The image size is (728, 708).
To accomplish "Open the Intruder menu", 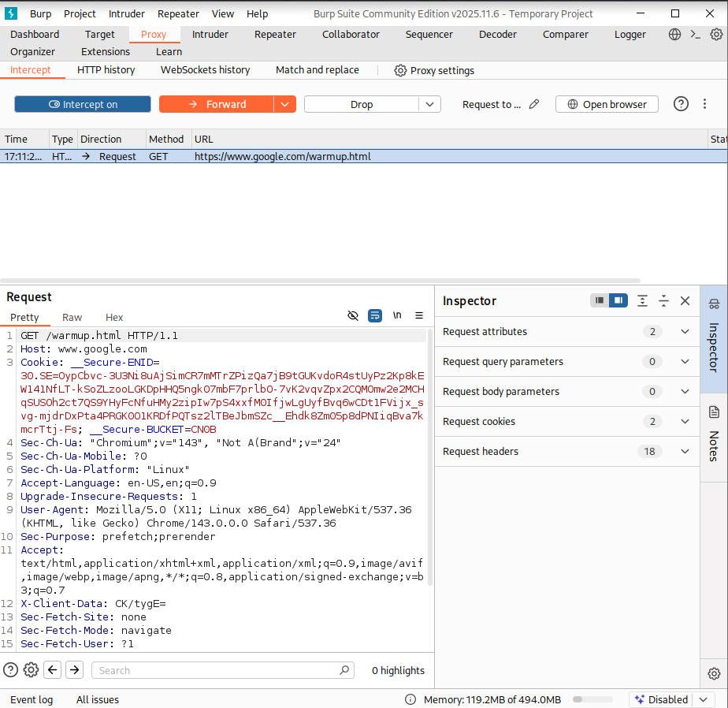I will coord(126,13).
